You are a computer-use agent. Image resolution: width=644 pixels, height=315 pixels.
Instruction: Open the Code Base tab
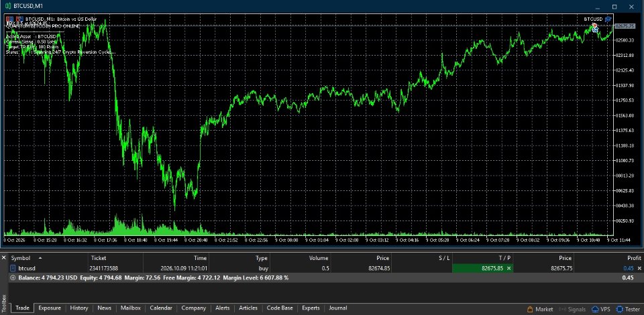(x=280, y=308)
